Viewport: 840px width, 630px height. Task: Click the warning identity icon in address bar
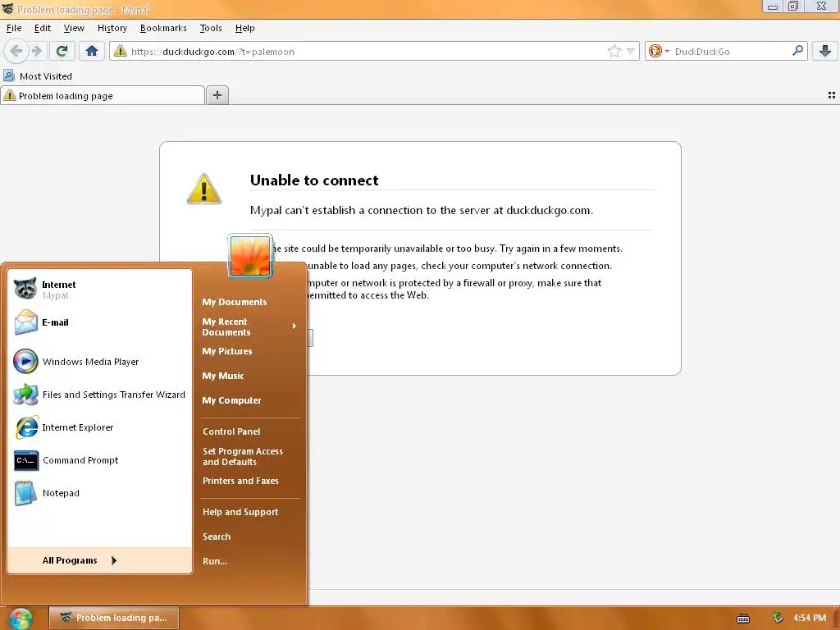[121, 51]
